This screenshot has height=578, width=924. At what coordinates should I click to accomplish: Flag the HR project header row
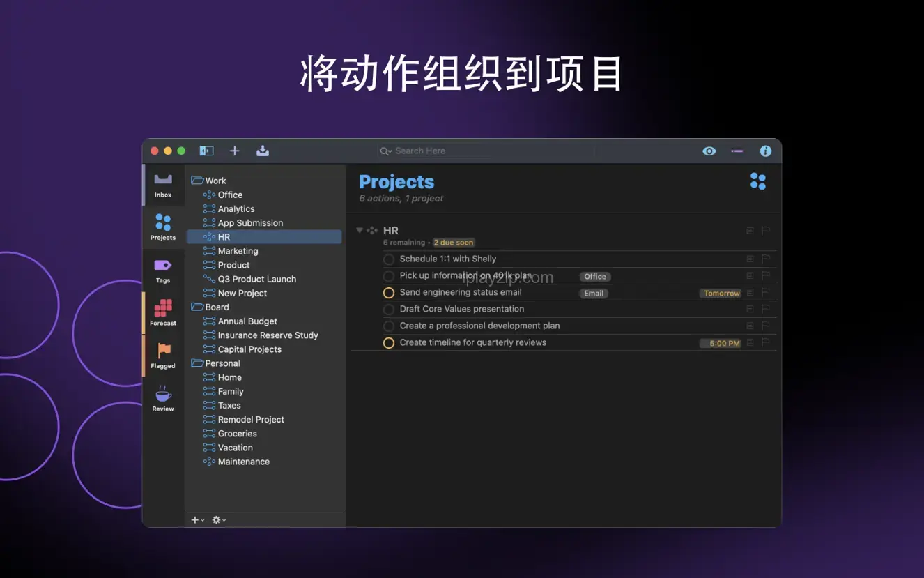765,231
